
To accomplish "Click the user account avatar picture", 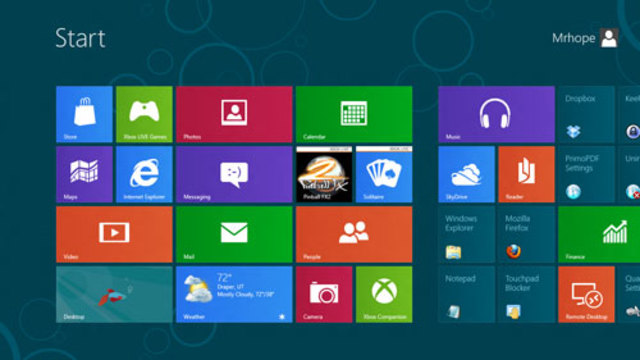I will pyautogui.click(x=609, y=38).
